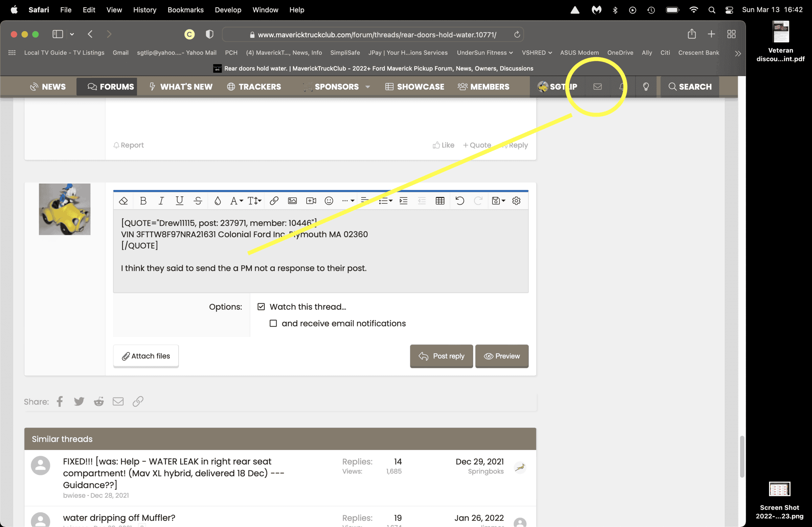This screenshot has height=527, width=812.
Task: Click the Post reply button
Action: [x=442, y=356]
